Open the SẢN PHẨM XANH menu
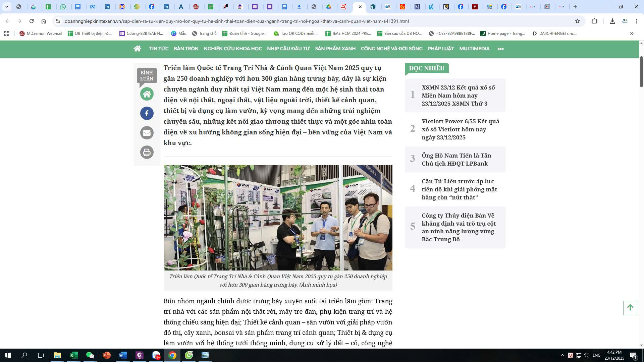This screenshot has width=644, height=362. click(335, 49)
